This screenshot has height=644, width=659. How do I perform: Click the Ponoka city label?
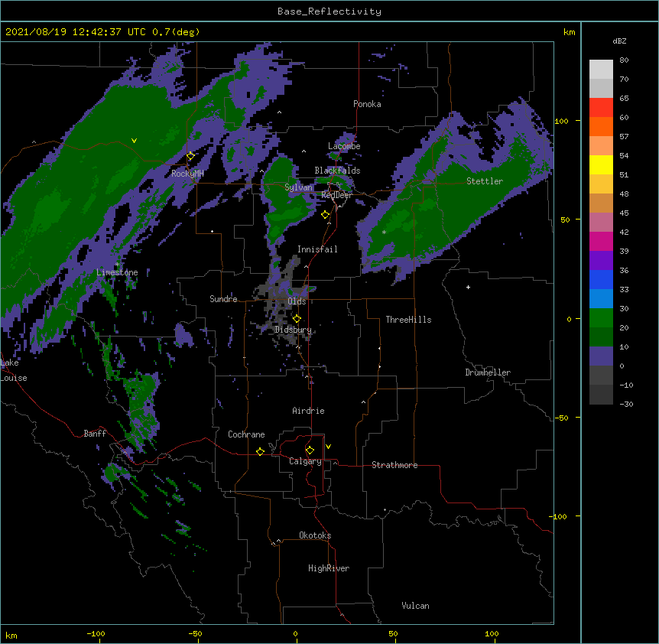(367, 104)
